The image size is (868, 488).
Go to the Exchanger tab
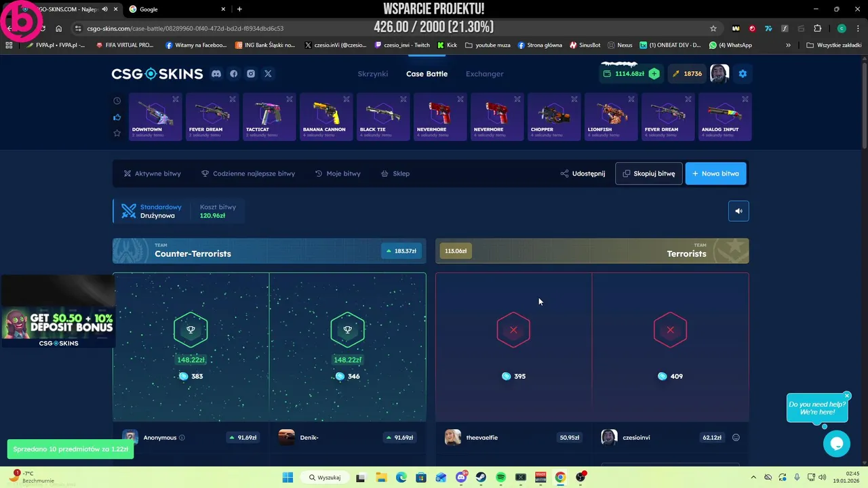tap(485, 74)
